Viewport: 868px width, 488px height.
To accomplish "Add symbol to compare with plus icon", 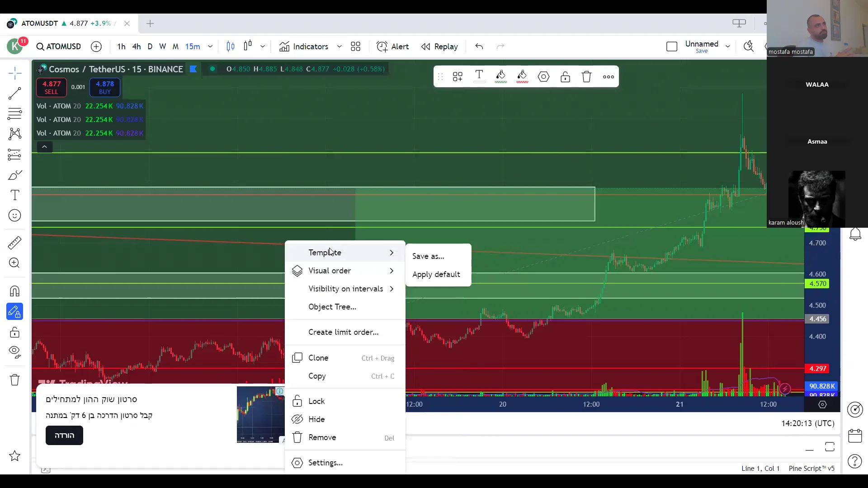I will click(x=96, y=47).
